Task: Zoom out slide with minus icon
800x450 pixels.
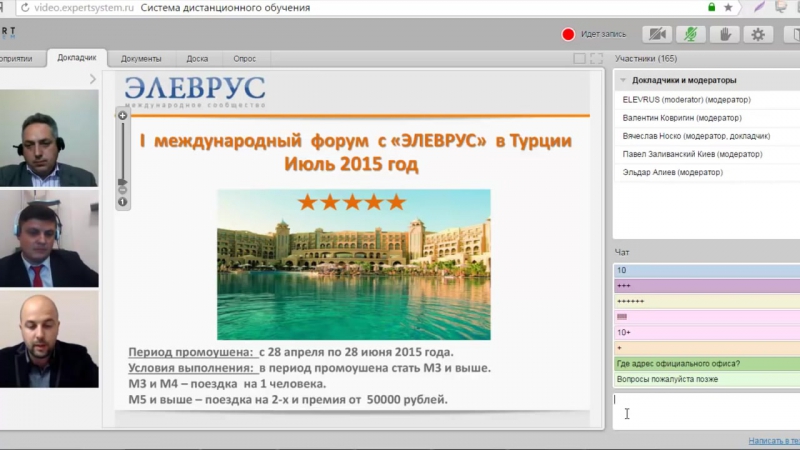Action: [x=122, y=190]
